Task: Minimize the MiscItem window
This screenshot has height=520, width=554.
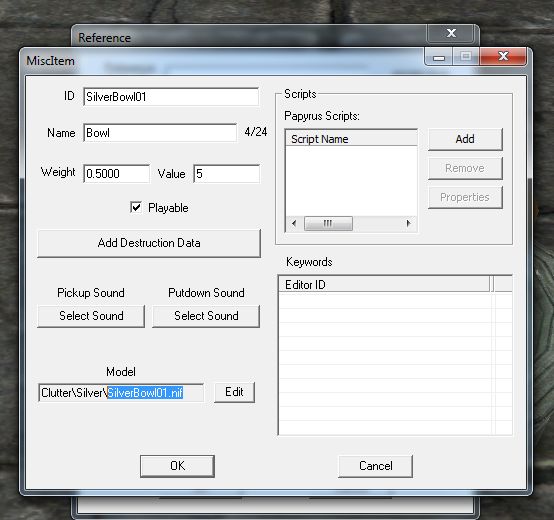Action: click(x=439, y=57)
